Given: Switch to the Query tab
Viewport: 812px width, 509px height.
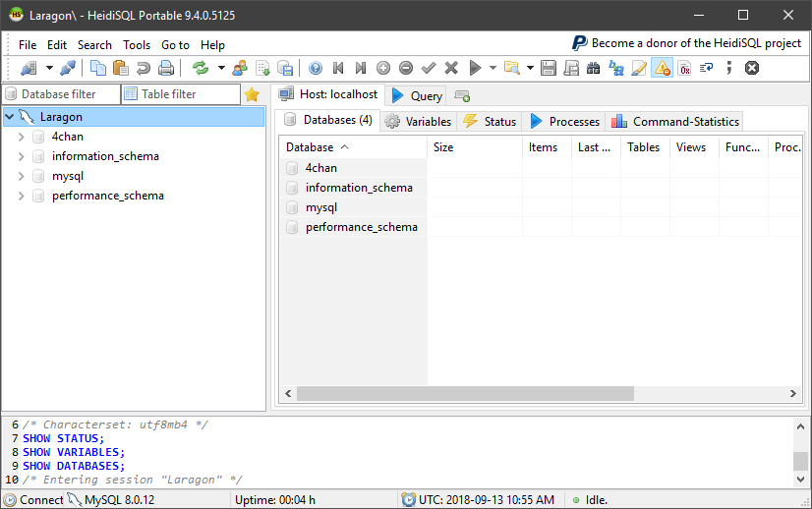Looking at the screenshot, I should [418, 95].
